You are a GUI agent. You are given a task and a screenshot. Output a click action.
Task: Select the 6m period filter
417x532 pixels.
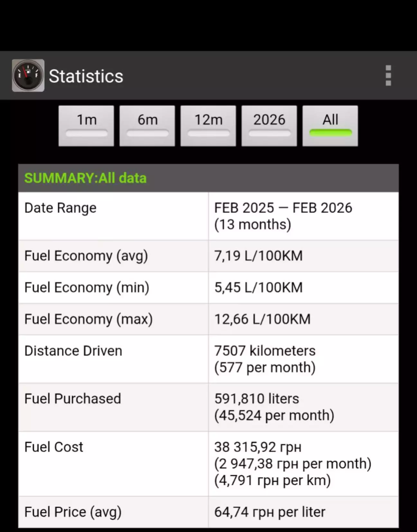[147, 126]
